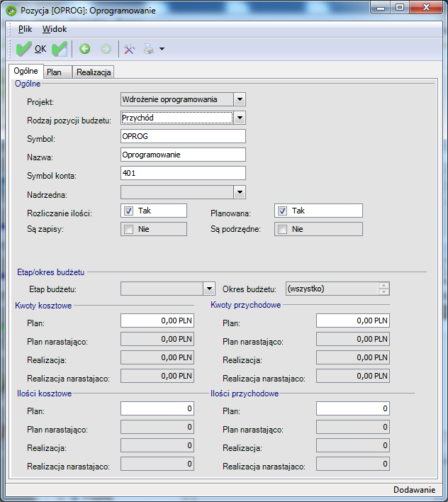The height and width of the screenshot is (502, 448).
Task: Expand the Nadrzędna dropdown
Action: pos(240,192)
